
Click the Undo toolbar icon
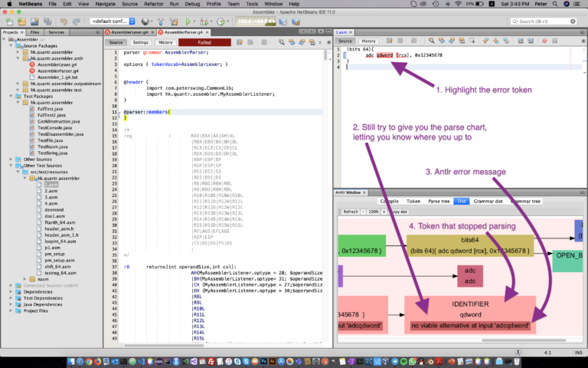tap(64, 21)
